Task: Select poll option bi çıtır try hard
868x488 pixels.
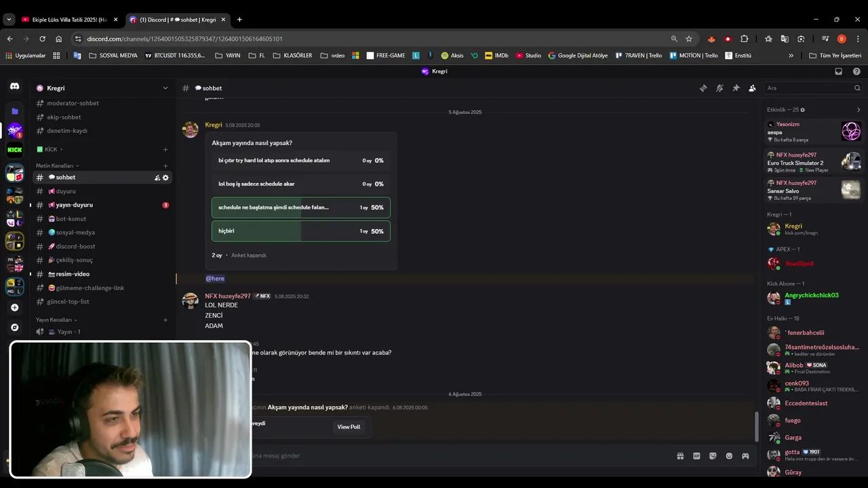Action: pyautogui.click(x=301, y=161)
